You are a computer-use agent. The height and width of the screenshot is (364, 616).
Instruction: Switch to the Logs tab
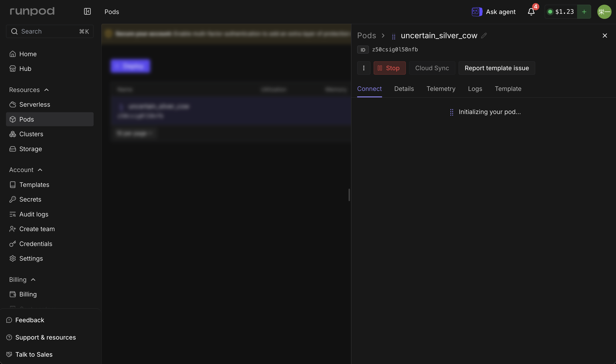pyautogui.click(x=475, y=89)
